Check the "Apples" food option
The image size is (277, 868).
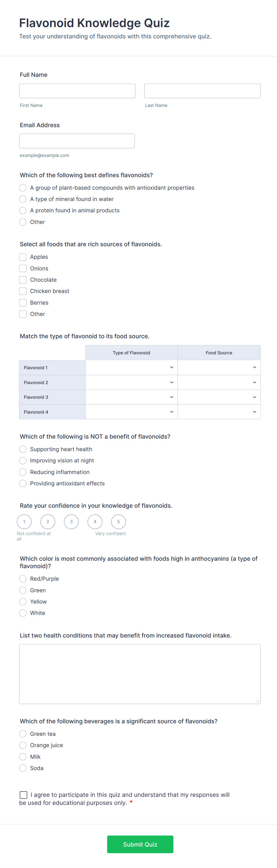(x=23, y=257)
